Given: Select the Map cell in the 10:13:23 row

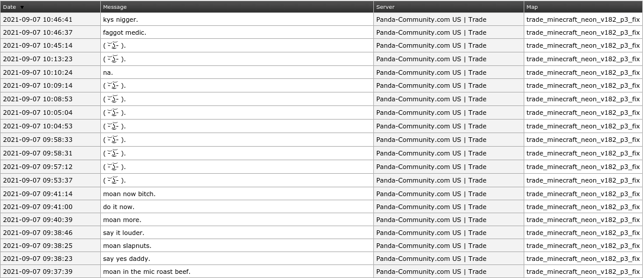Looking at the screenshot, I should (583, 59).
